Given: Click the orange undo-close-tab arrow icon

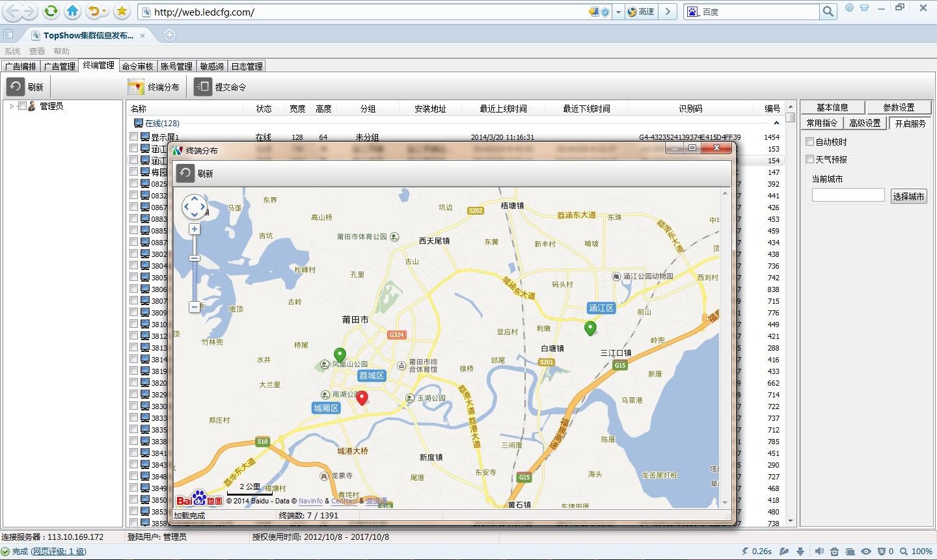Looking at the screenshot, I should point(94,11).
